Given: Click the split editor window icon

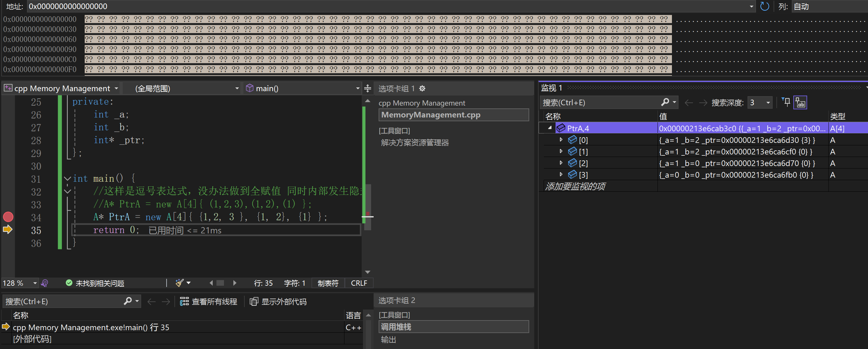Looking at the screenshot, I should coord(368,89).
